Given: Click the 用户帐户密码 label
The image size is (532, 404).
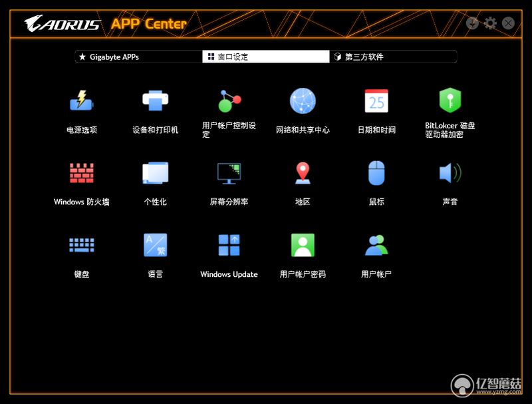Looking at the screenshot, I should 303,274.
